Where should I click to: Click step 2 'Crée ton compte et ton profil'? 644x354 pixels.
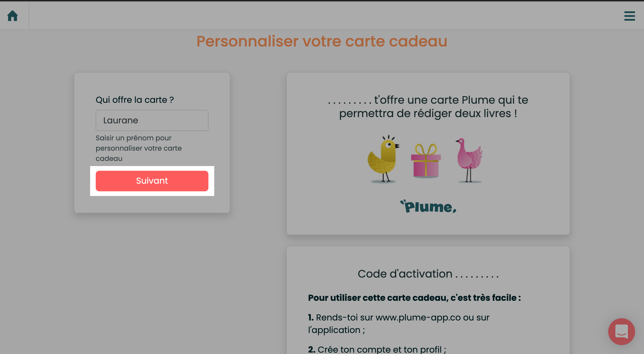pyautogui.click(x=377, y=349)
